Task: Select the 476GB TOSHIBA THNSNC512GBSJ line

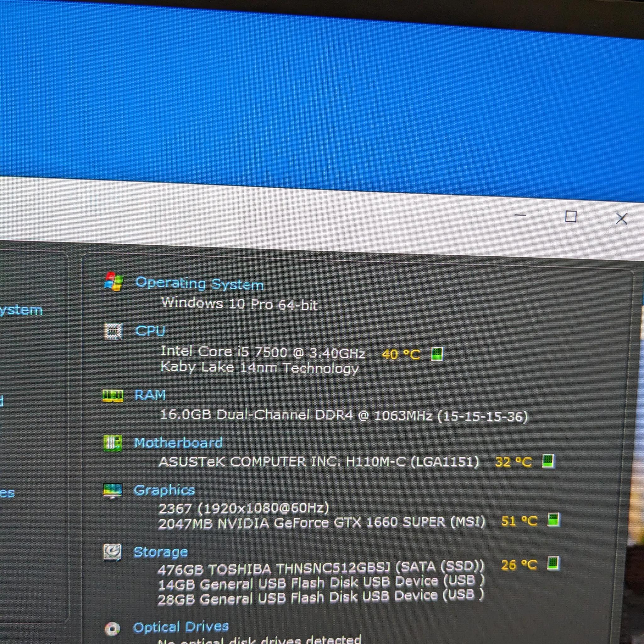Action: tap(321, 568)
